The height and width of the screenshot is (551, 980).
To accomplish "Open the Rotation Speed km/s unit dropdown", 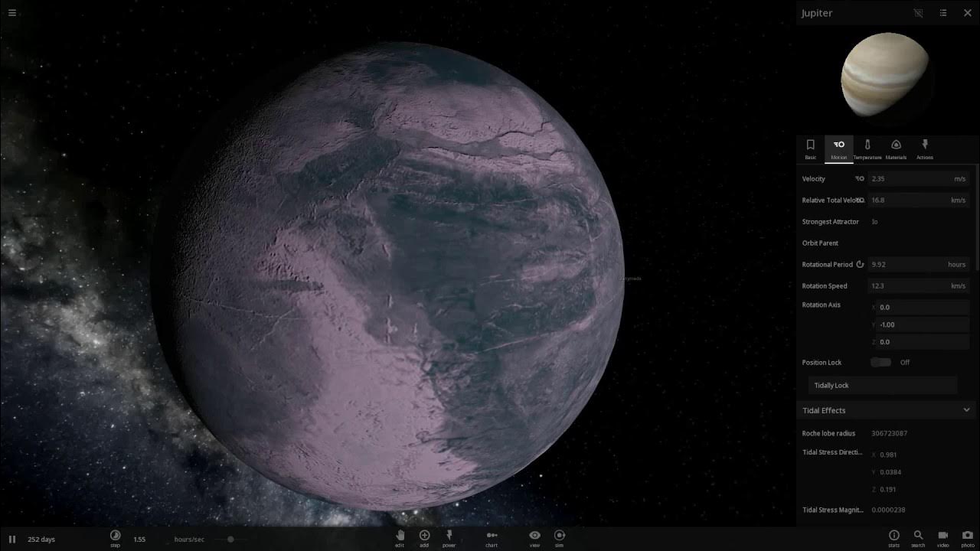I will click(x=958, y=285).
